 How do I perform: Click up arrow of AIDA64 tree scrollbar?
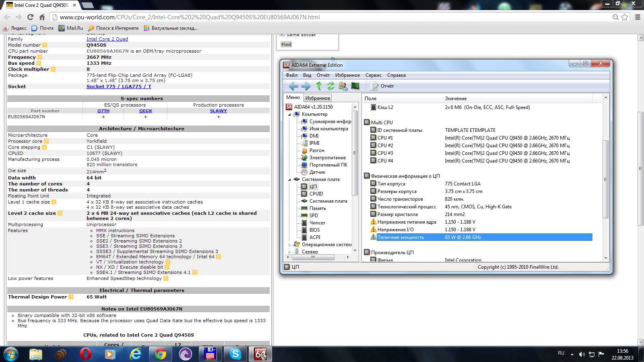(355, 107)
